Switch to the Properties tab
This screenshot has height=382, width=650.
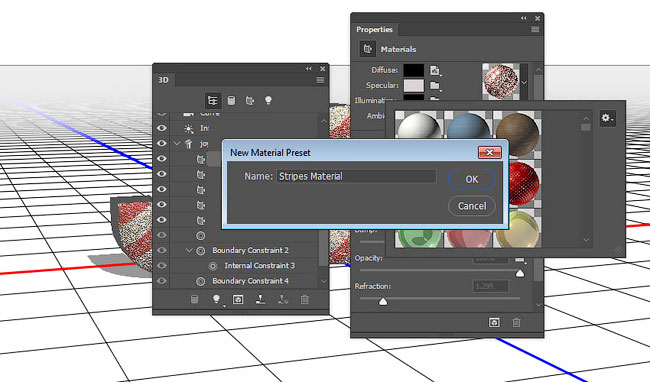coord(374,29)
